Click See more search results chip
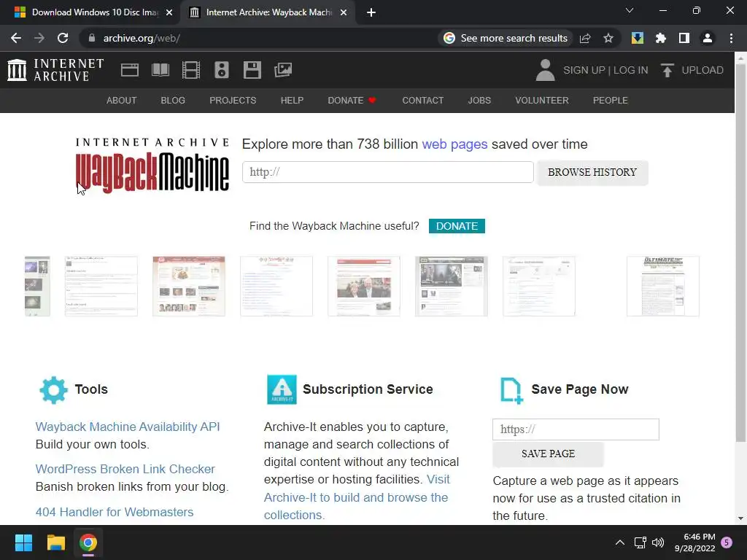The width and height of the screenshot is (747, 560). pyautogui.click(x=506, y=38)
